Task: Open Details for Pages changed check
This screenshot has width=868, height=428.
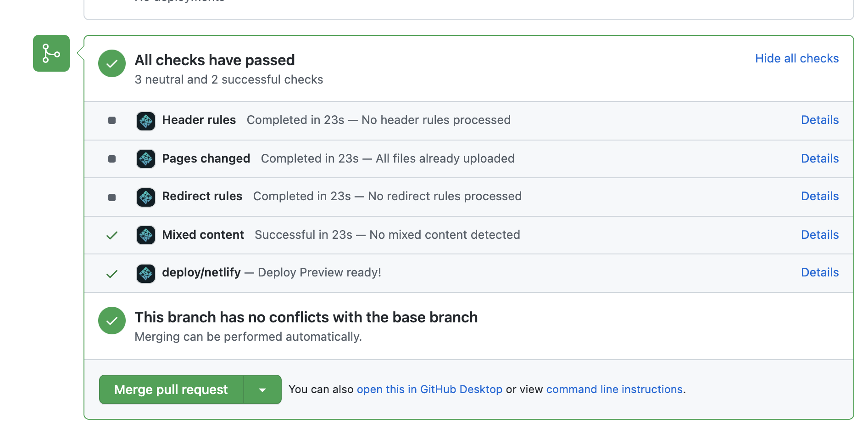Action: [820, 158]
